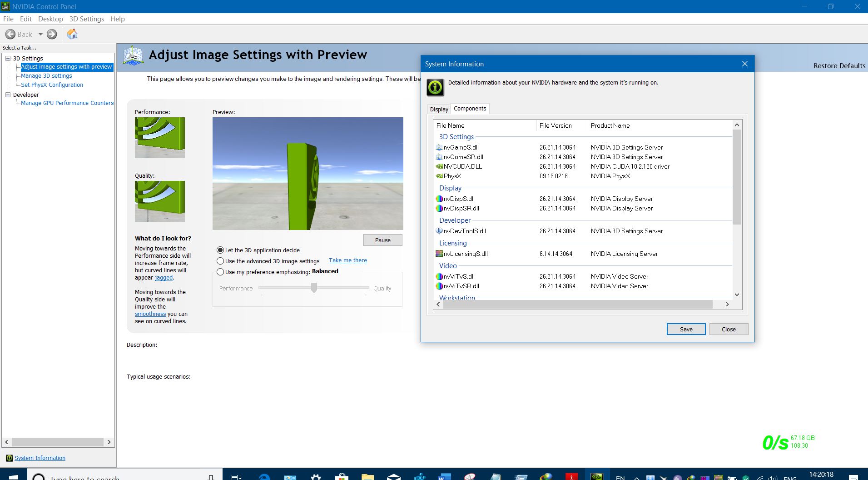Viewport: 868px width, 480px height.
Task: Select 'Manage GPU Performance Counters'
Action: click(x=67, y=103)
